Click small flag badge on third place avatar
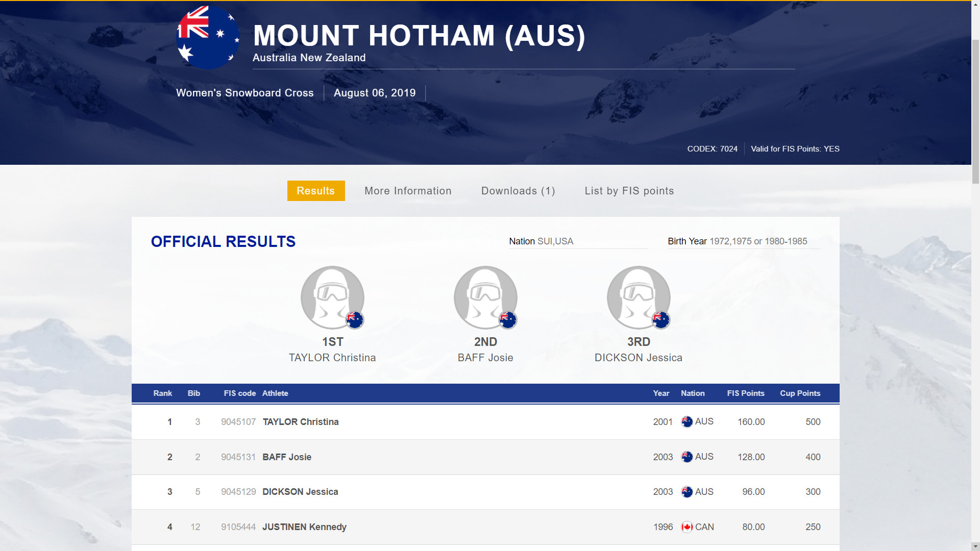 661,320
